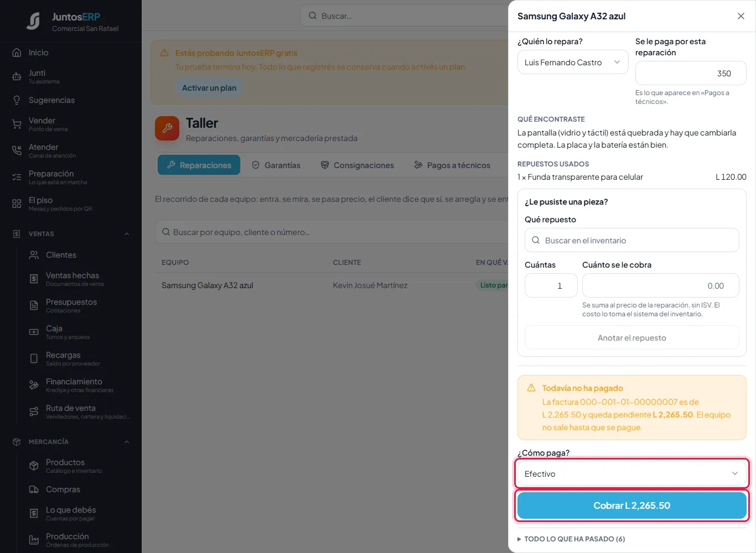
Task: Click the top Buscar search box
Action: click(404, 15)
